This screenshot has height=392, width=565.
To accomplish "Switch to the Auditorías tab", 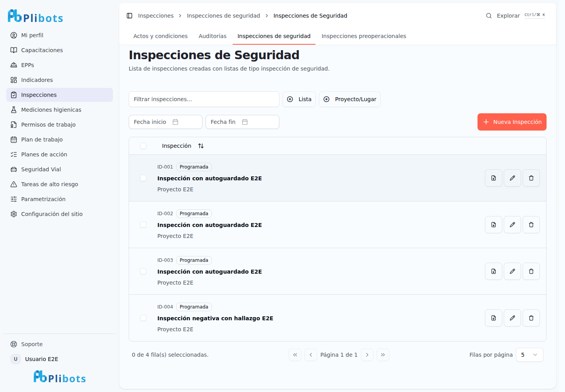I will [213, 36].
